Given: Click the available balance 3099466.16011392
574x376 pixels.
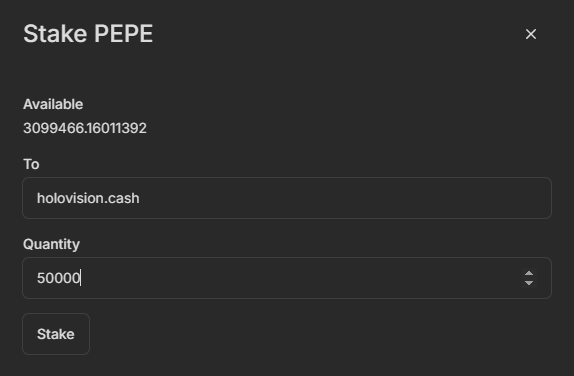Looking at the screenshot, I should coord(85,128).
